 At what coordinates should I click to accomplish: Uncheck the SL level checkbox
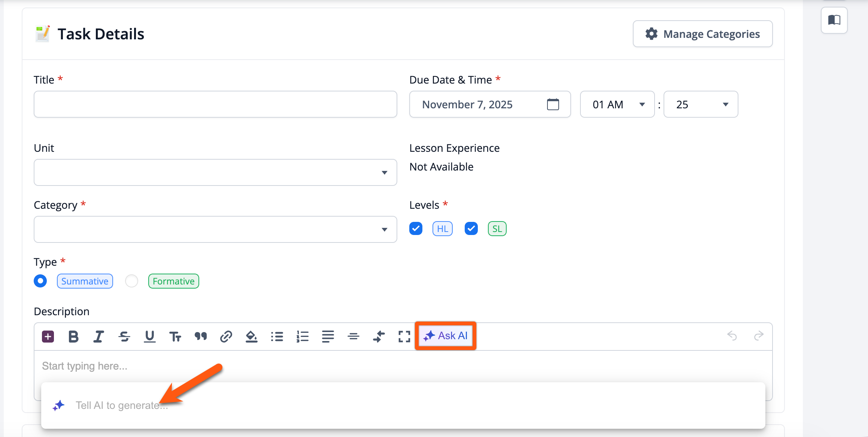(x=471, y=229)
